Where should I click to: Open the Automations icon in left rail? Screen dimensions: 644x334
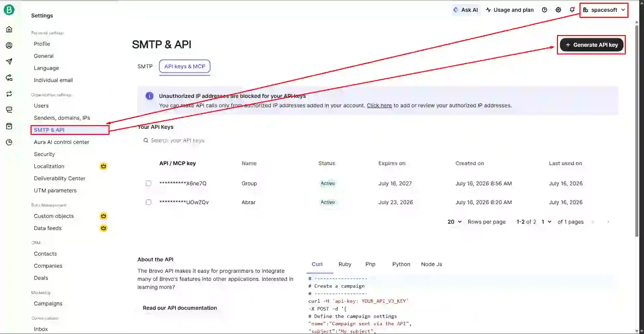click(9, 78)
